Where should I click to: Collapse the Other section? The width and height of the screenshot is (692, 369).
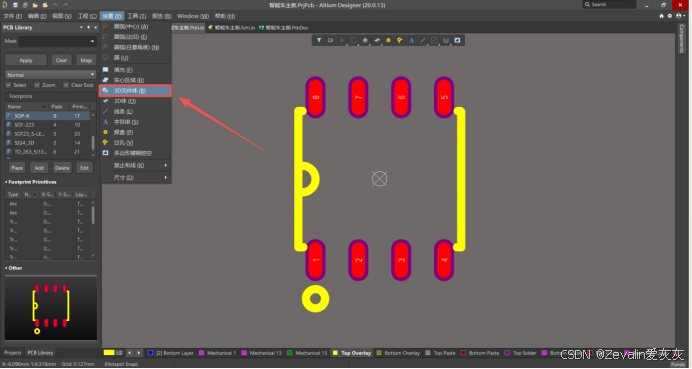pyautogui.click(x=6, y=268)
